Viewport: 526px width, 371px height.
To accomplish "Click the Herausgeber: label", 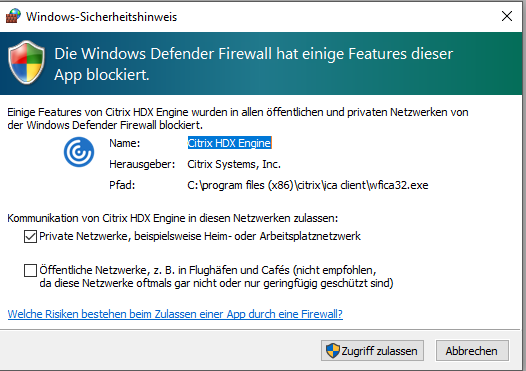I will (x=142, y=164).
